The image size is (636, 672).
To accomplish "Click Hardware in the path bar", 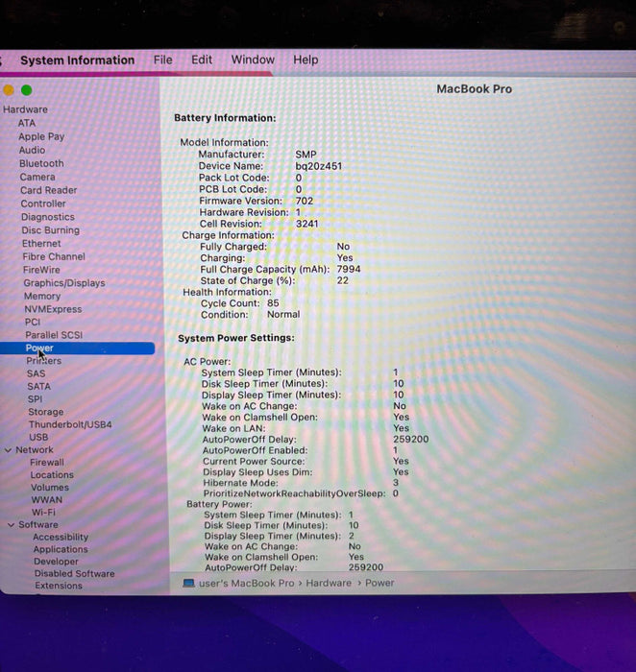I will tap(329, 583).
